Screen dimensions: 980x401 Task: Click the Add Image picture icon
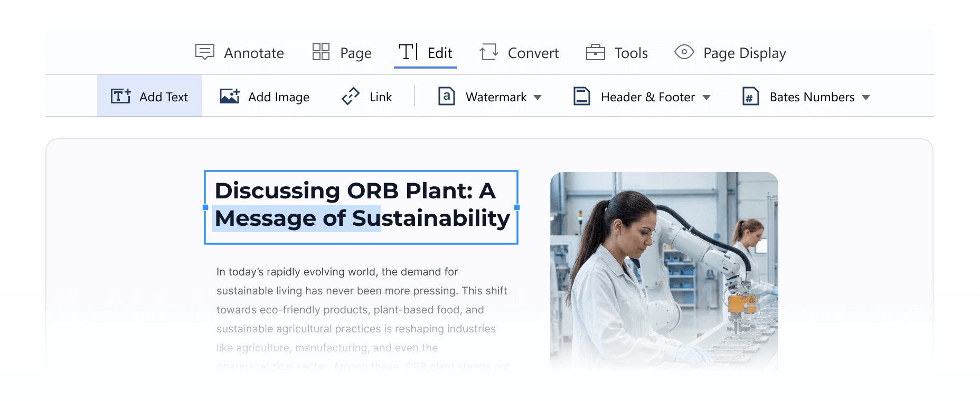pos(230,97)
